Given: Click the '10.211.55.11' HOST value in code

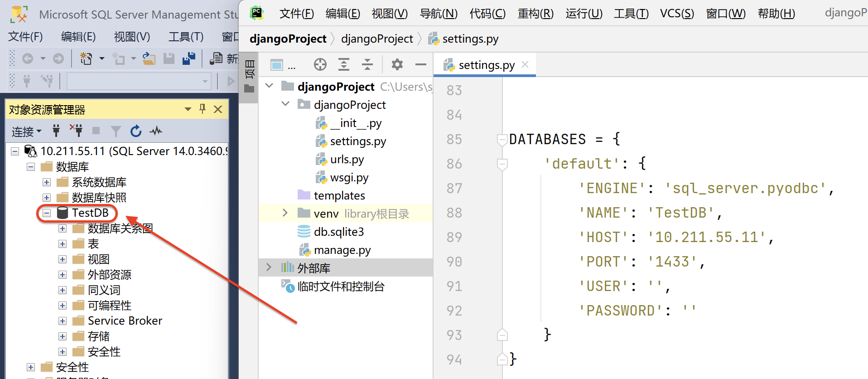Looking at the screenshot, I should tap(707, 238).
